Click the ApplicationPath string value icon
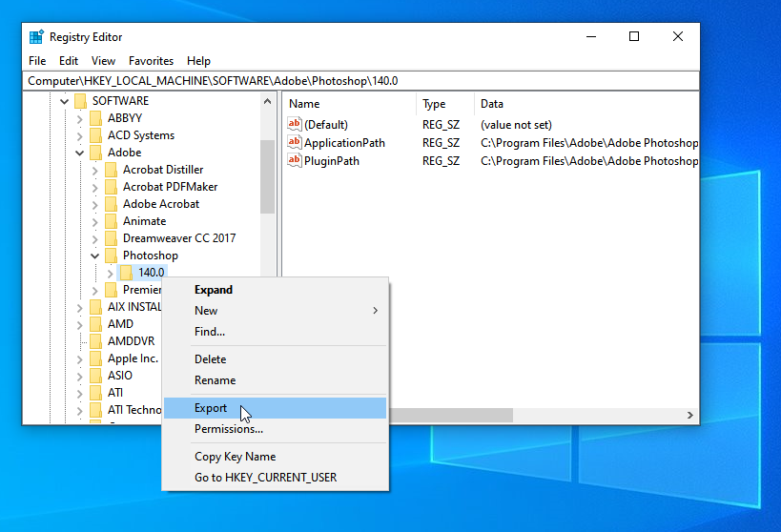This screenshot has height=532, width=781. click(295, 143)
